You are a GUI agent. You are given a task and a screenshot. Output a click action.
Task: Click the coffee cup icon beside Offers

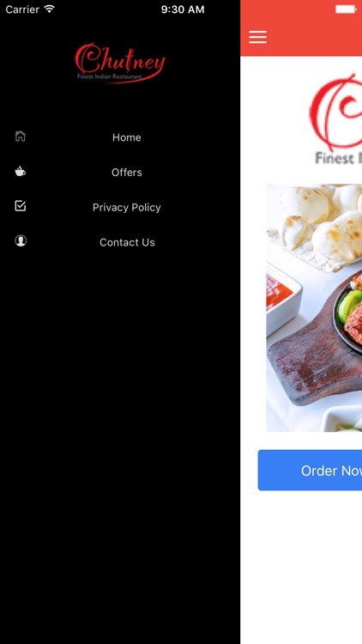pos(20,171)
